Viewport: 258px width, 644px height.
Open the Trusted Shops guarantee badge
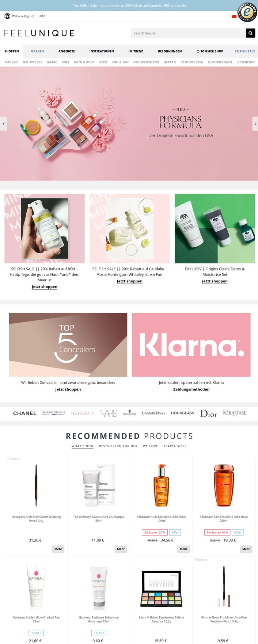(247, 12)
